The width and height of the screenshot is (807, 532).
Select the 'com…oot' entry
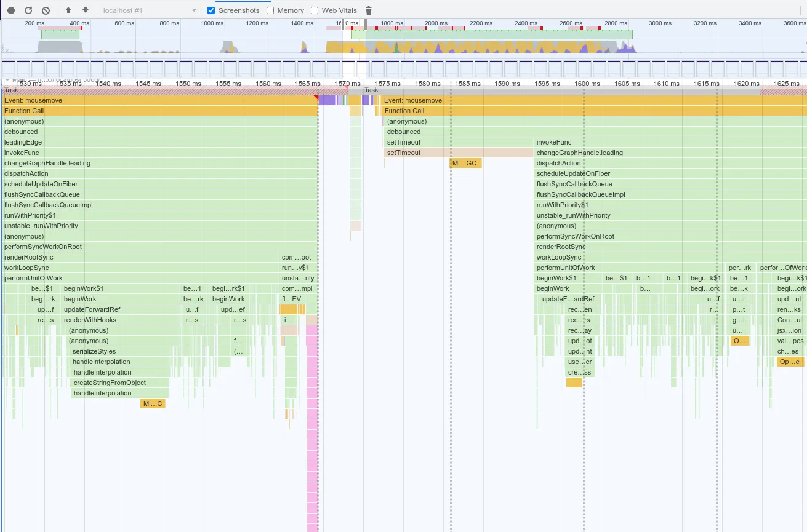click(x=299, y=257)
